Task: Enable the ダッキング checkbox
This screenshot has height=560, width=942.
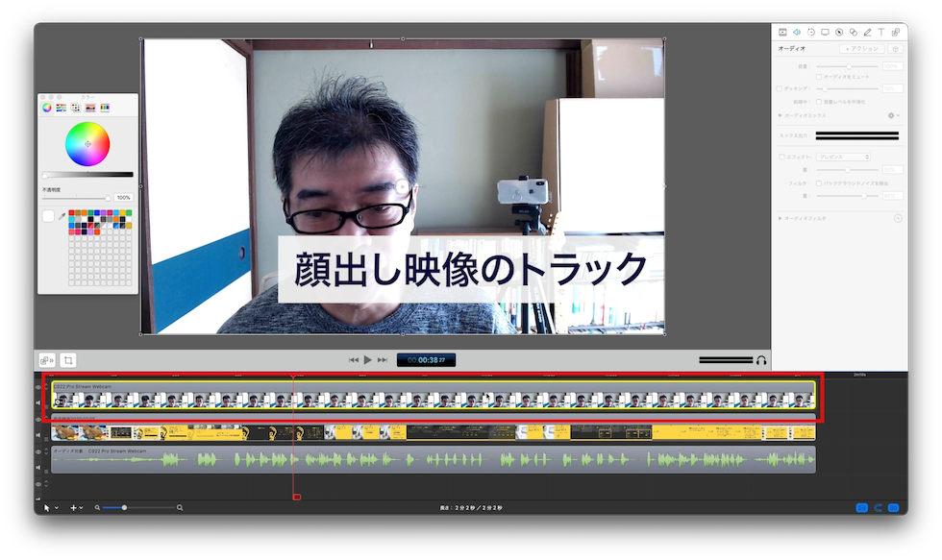Action: click(x=778, y=88)
